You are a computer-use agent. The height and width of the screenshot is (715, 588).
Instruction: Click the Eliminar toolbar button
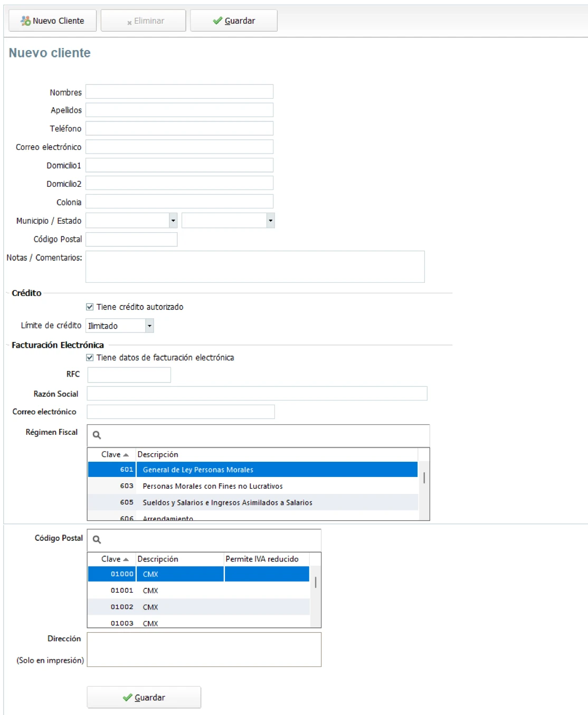[x=143, y=21]
